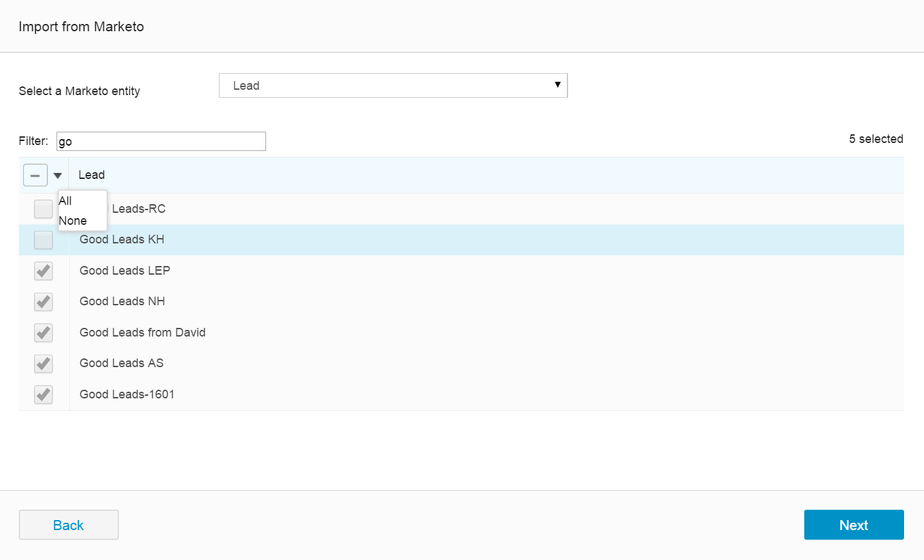Select the Good Leads-1601 row text
Viewport: 924px width, 560px height.
pos(127,394)
